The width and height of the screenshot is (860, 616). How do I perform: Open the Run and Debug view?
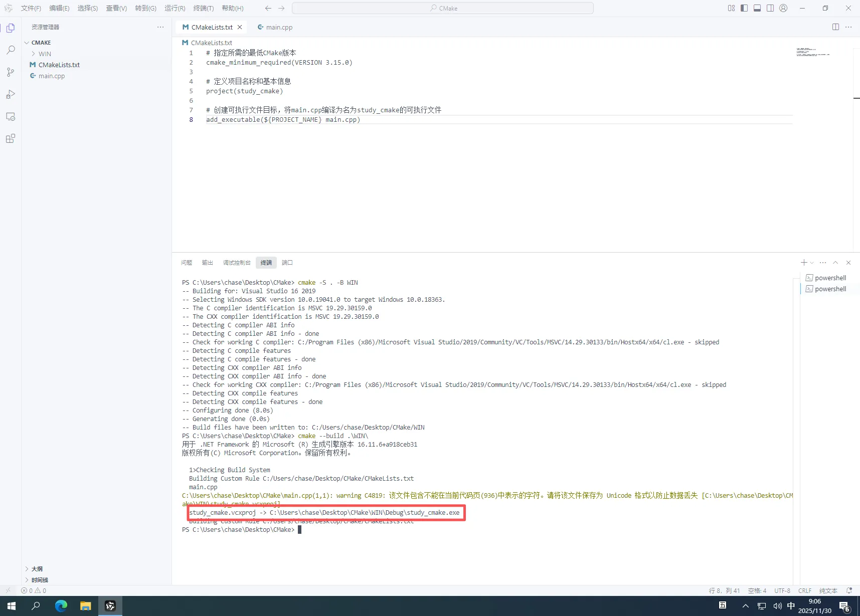click(x=11, y=94)
